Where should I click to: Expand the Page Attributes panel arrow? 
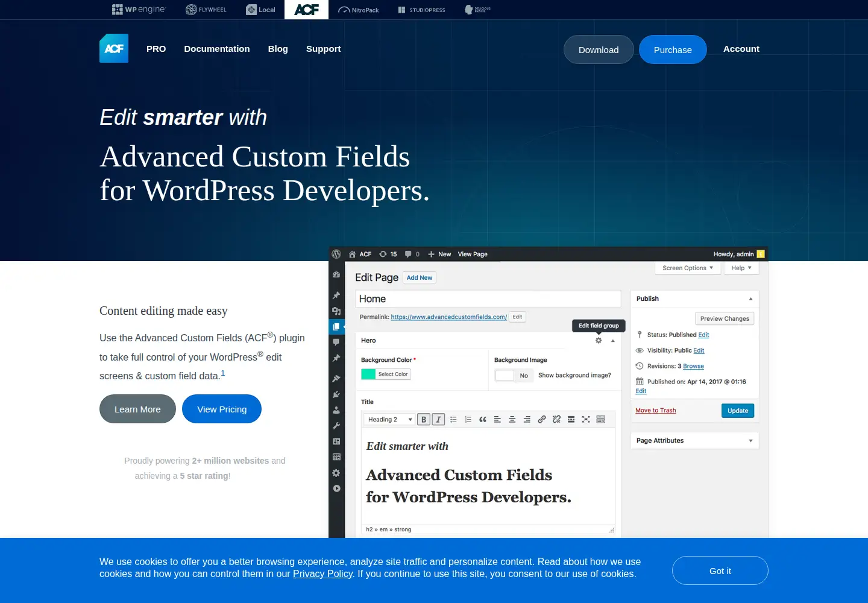click(x=750, y=441)
